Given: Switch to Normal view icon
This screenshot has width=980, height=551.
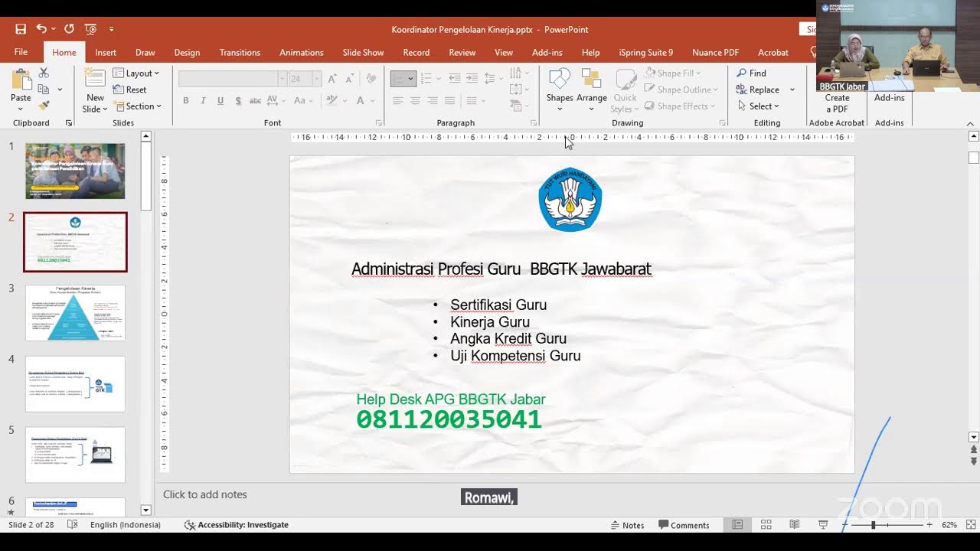Looking at the screenshot, I should pos(737,525).
